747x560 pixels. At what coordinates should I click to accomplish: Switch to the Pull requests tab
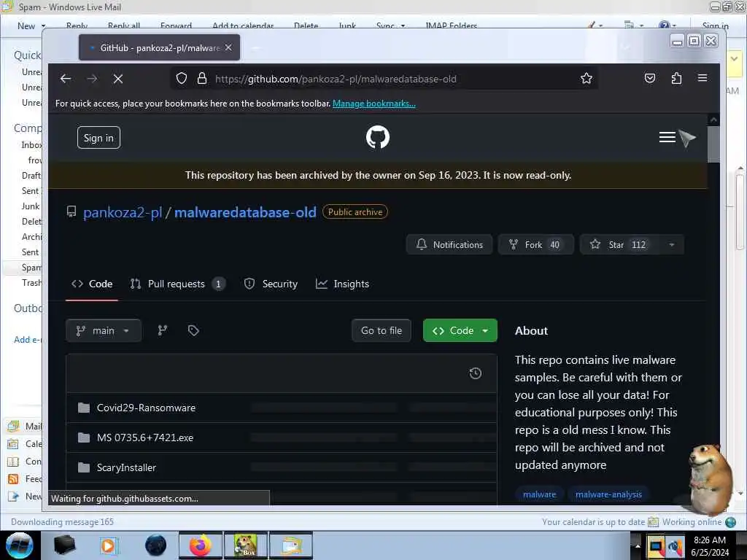(x=177, y=284)
